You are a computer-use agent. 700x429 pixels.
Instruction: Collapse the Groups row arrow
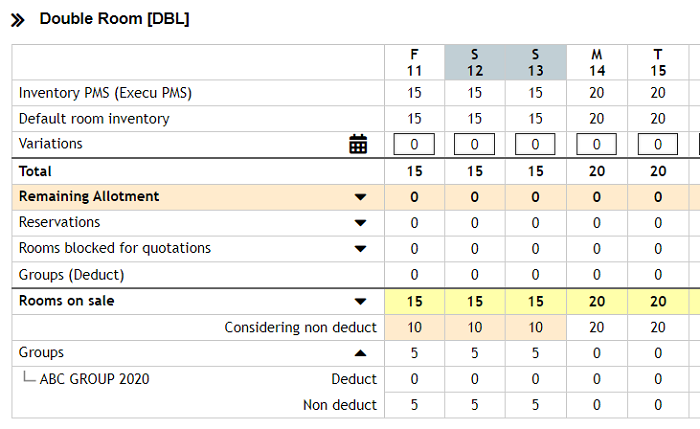(360, 353)
